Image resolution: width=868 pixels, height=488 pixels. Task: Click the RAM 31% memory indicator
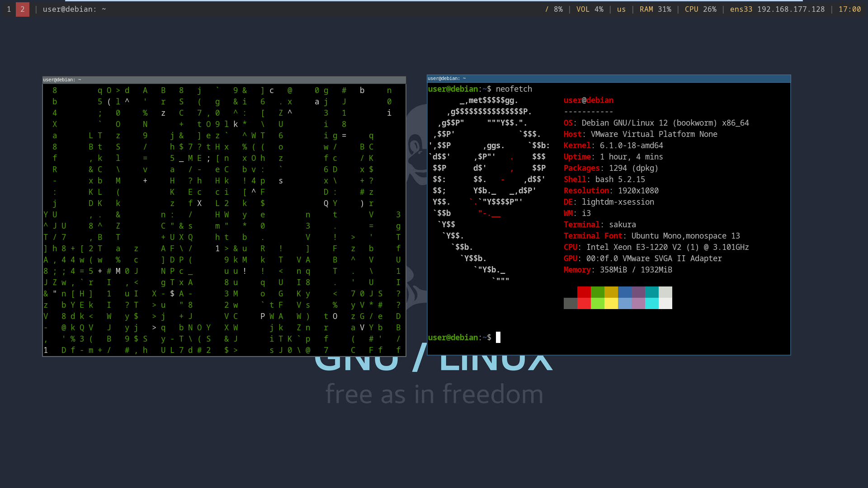pyautogui.click(x=655, y=9)
